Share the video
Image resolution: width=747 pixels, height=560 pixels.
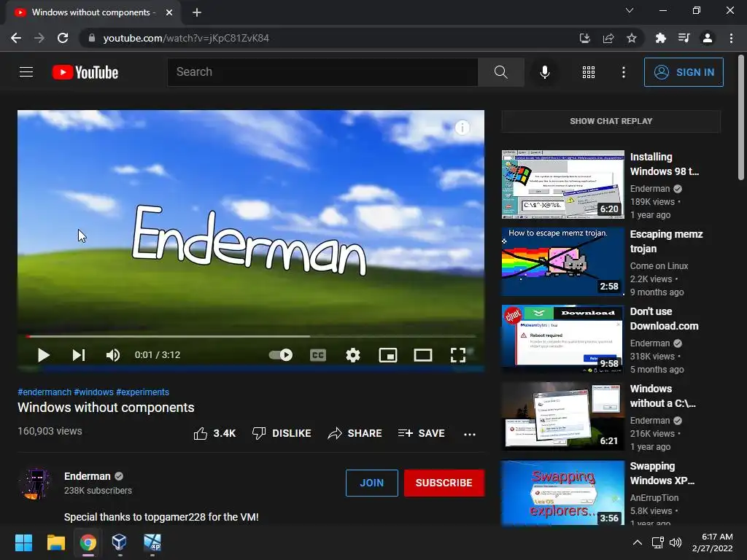pos(355,433)
